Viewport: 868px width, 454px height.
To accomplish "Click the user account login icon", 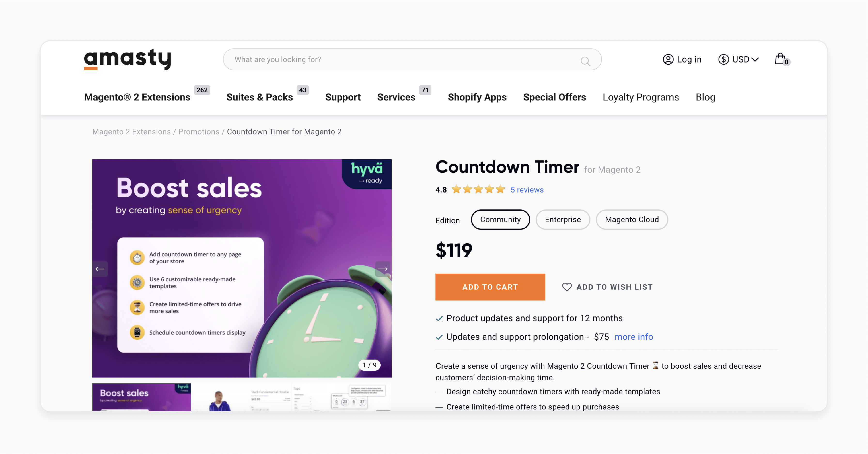I will click(x=668, y=59).
